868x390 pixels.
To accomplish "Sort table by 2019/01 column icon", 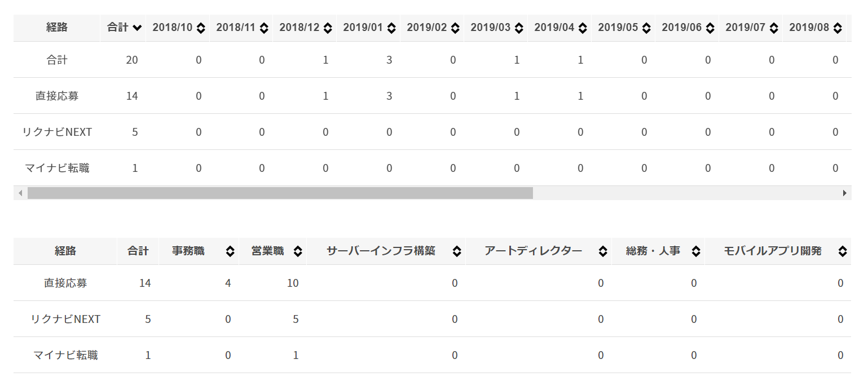I will click(391, 28).
